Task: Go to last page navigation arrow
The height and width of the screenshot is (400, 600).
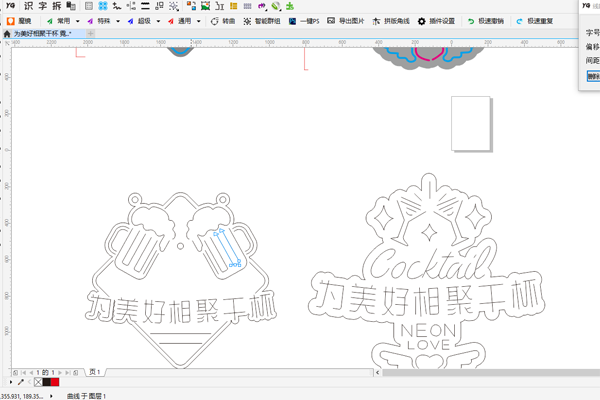Action: pyautogui.click(x=68, y=372)
